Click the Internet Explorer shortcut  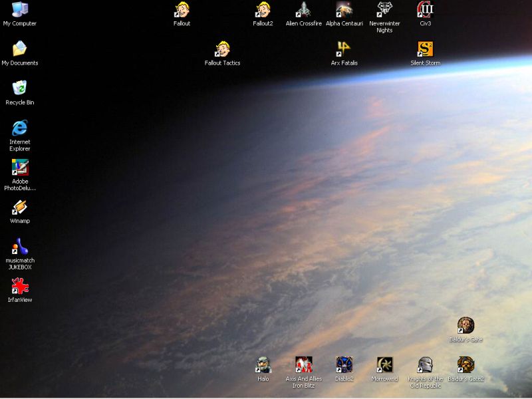(x=20, y=128)
